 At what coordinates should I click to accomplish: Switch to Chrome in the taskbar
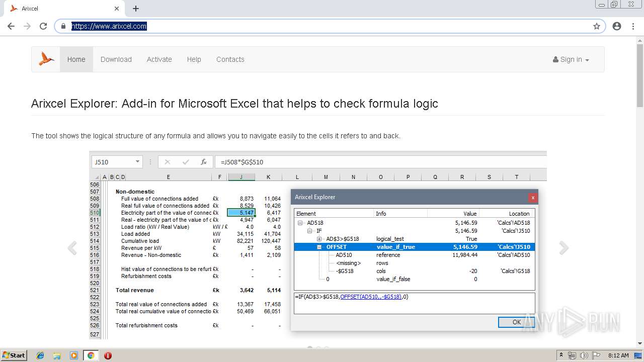pyautogui.click(x=91, y=355)
